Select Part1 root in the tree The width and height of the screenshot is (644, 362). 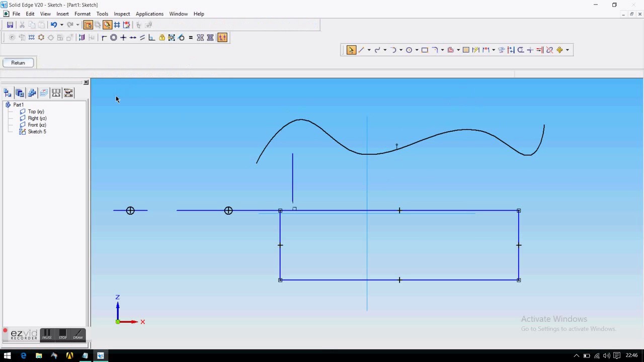pos(18,105)
